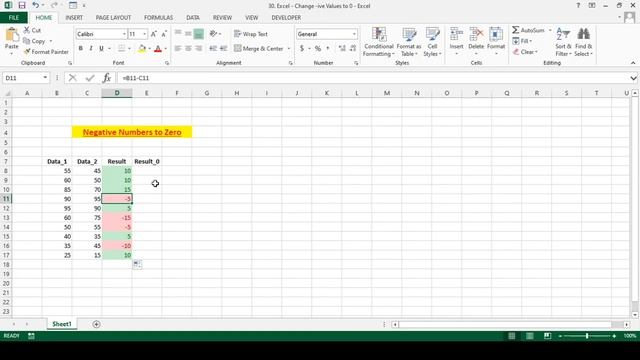Copy the selected cell
640x360 pixels.
click(x=34, y=41)
